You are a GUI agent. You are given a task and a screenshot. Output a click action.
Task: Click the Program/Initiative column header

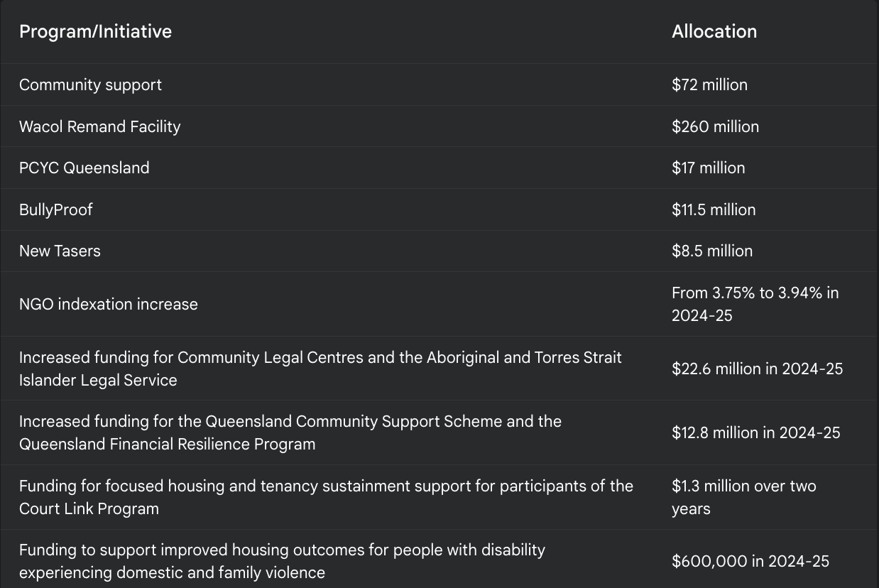[x=95, y=31]
